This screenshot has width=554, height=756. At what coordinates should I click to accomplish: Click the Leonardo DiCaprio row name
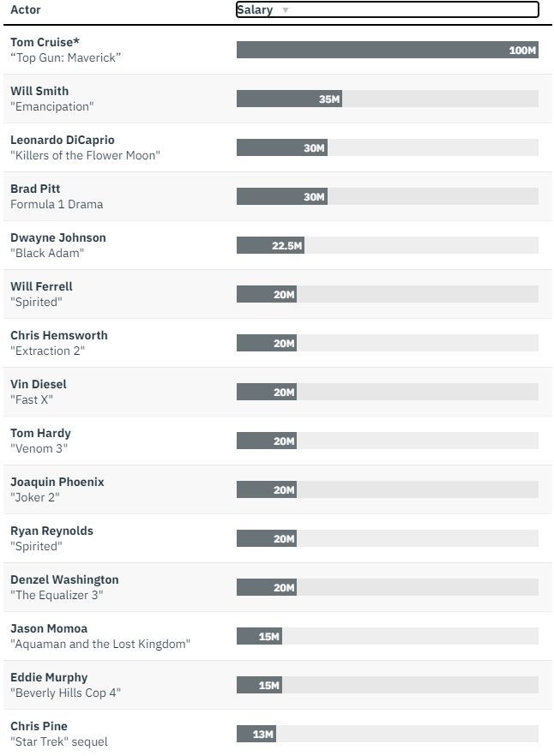(62, 140)
